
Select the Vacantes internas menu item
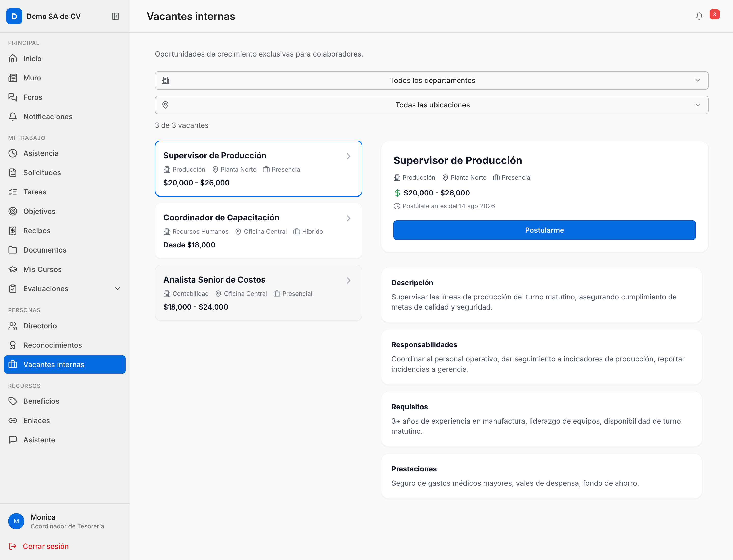point(65,364)
